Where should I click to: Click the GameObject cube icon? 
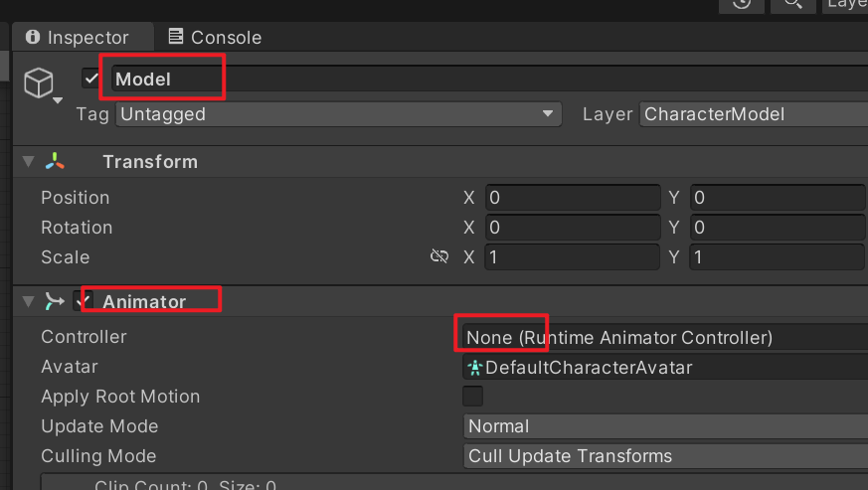pos(38,82)
